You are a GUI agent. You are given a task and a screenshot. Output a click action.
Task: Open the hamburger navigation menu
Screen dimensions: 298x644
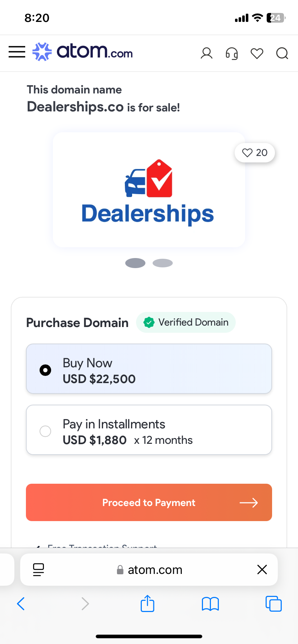click(x=17, y=52)
